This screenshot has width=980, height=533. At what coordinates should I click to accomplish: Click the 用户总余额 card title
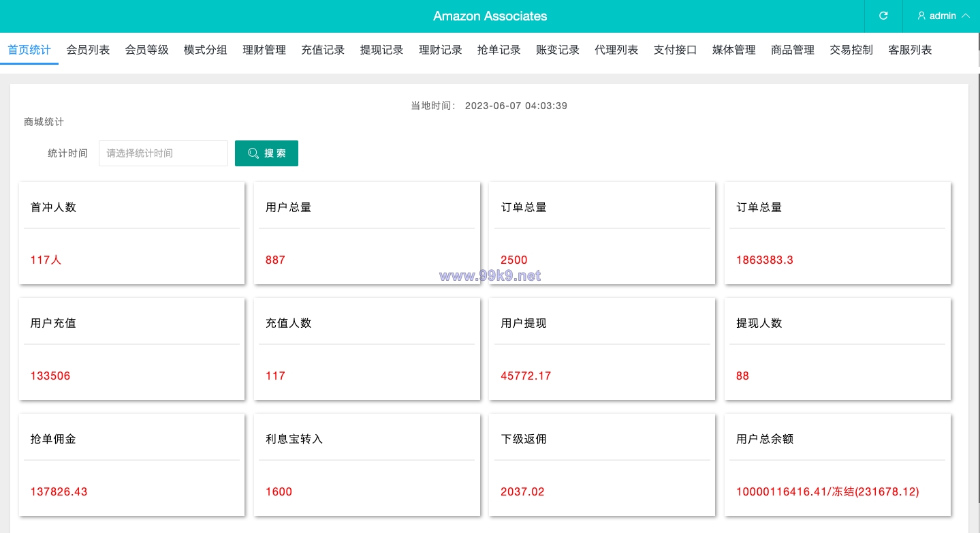765,439
